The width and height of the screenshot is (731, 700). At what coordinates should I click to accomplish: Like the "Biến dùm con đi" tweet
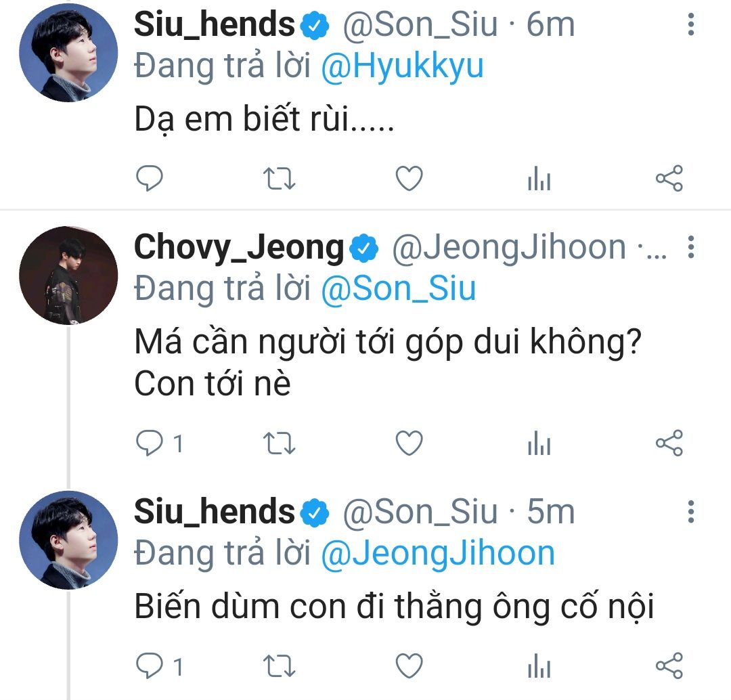pyautogui.click(x=409, y=666)
